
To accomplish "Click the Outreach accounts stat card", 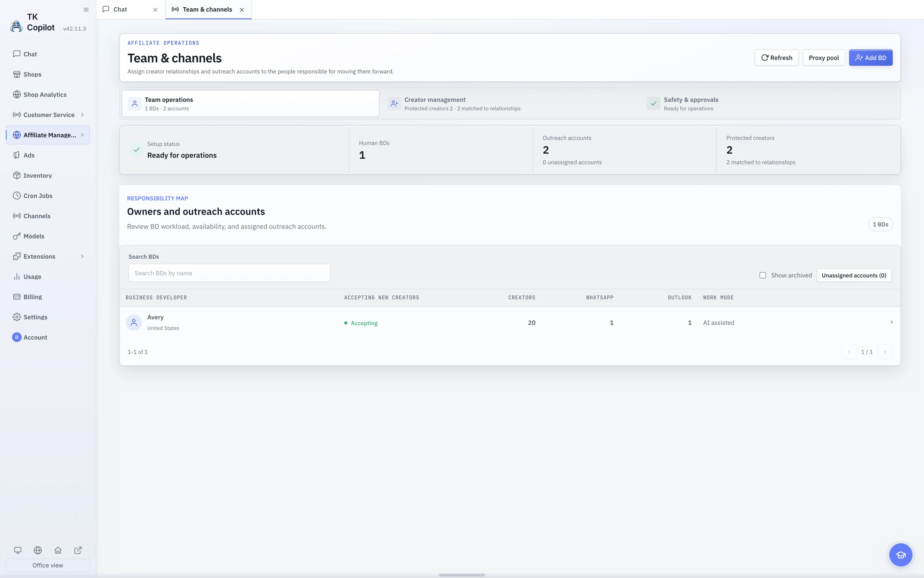I will pyautogui.click(x=624, y=150).
